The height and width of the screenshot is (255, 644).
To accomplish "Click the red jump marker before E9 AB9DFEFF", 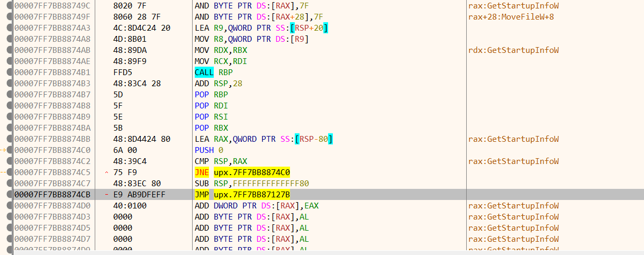I will (107, 195).
